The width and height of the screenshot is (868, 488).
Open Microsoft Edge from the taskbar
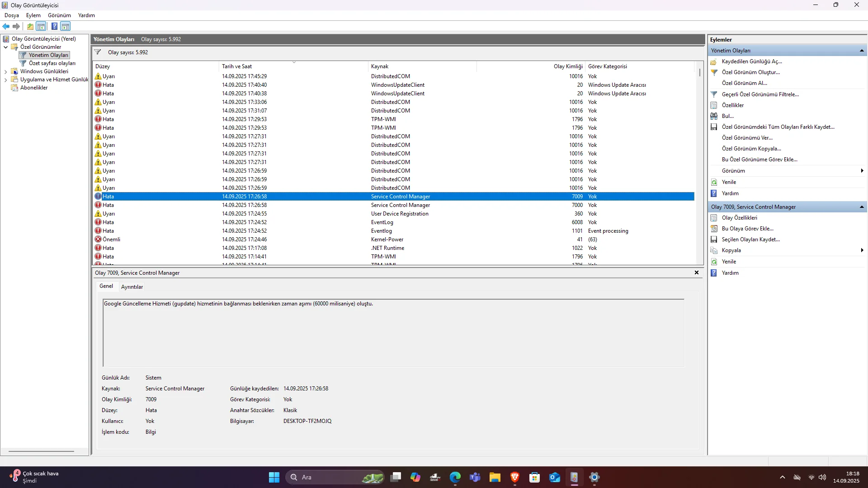pyautogui.click(x=455, y=477)
